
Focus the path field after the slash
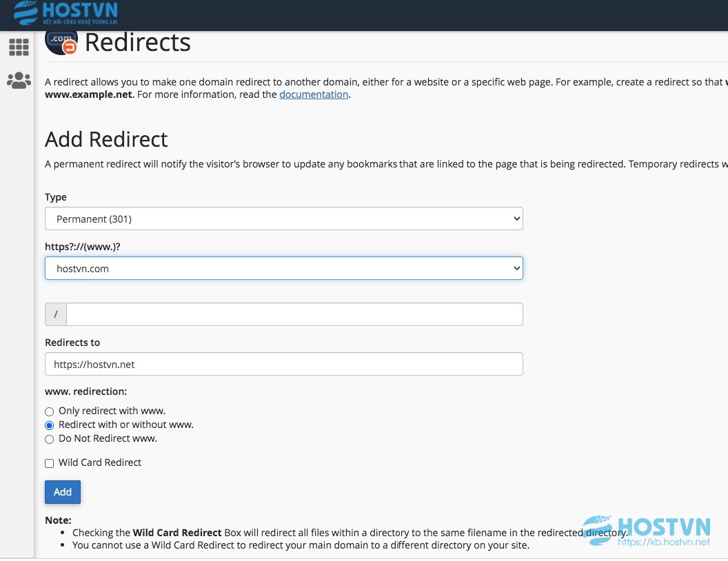(x=294, y=314)
